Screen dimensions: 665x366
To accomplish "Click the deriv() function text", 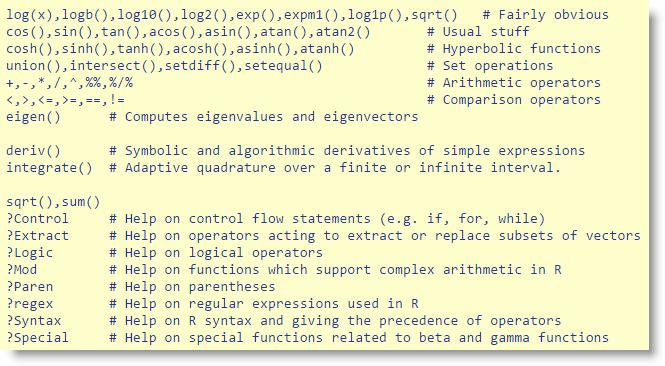I will 34,151.
